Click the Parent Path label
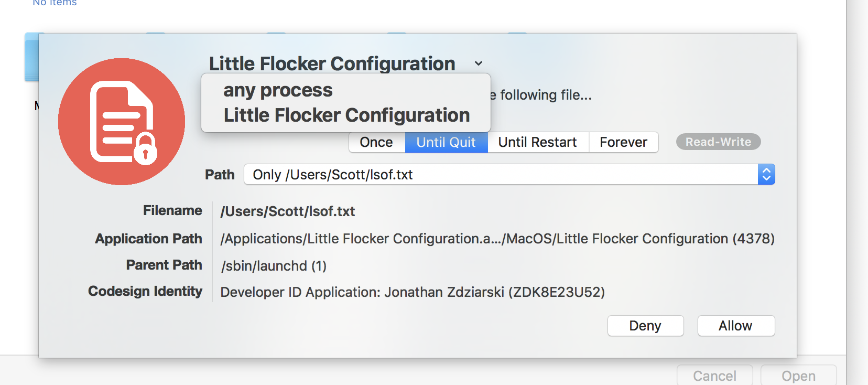868x385 pixels. tap(164, 265)
